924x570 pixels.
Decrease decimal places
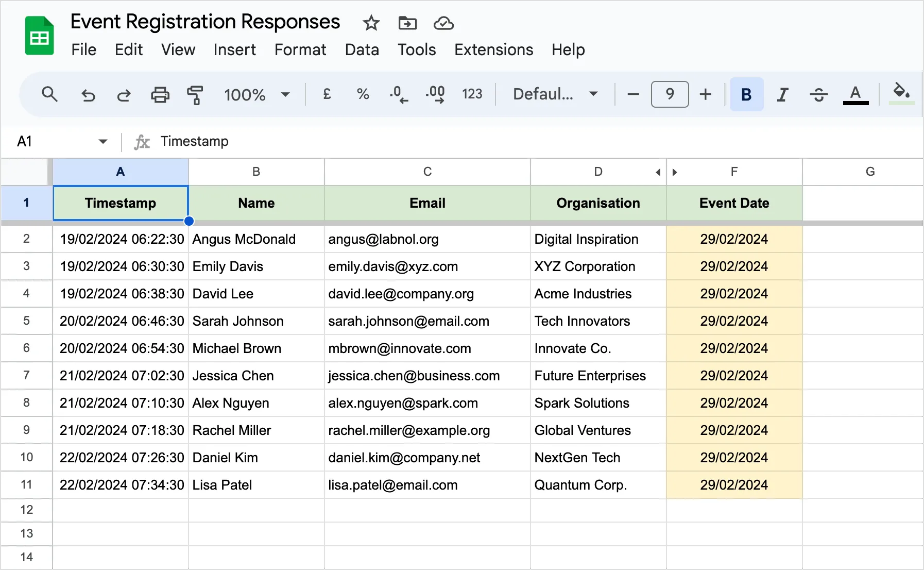click(399, 94)
